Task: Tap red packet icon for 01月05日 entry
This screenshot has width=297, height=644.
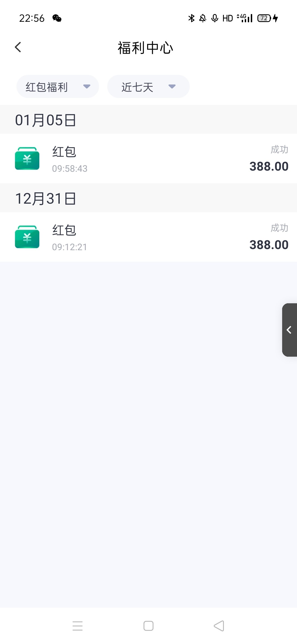Action: (27, 159)
